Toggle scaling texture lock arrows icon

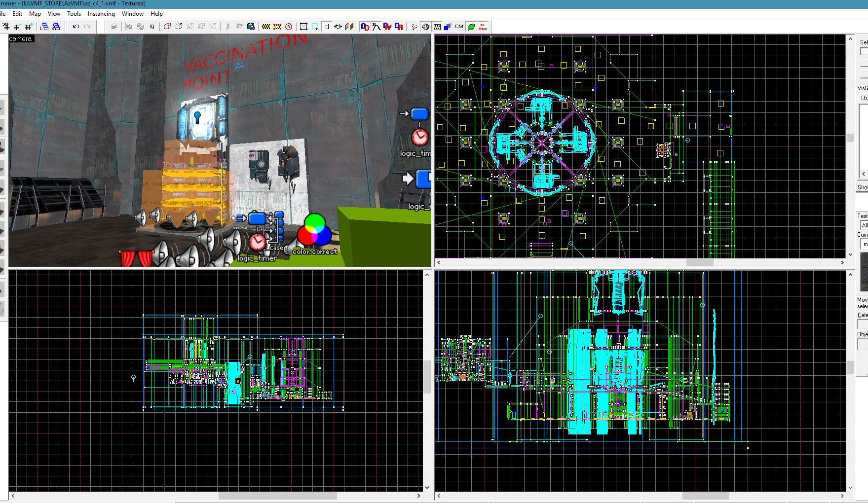338,27
